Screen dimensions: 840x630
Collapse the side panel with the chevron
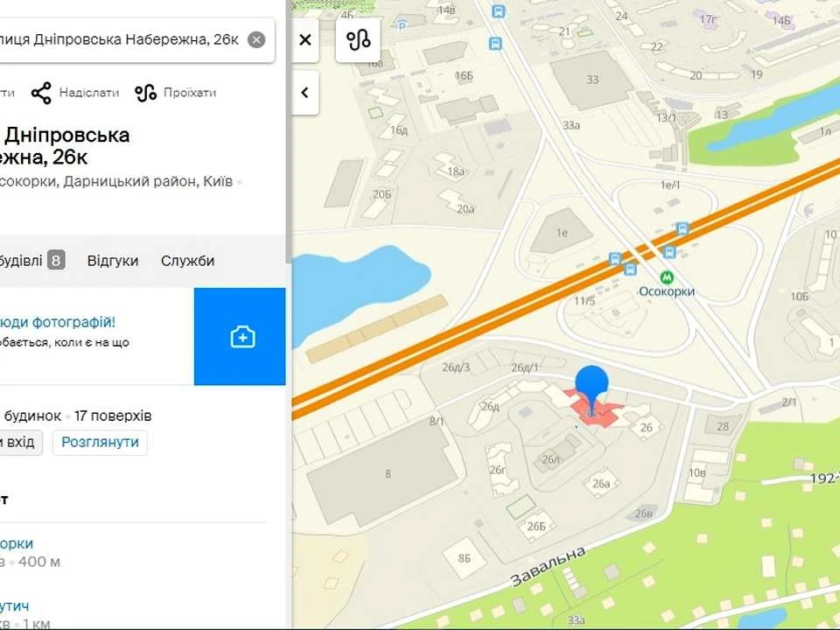pyautogui.click(x=304, y=93)
